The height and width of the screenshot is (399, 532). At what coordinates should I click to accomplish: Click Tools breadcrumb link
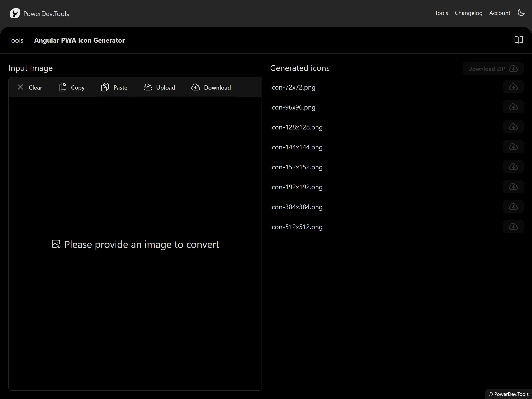click(x=16, y=40)
